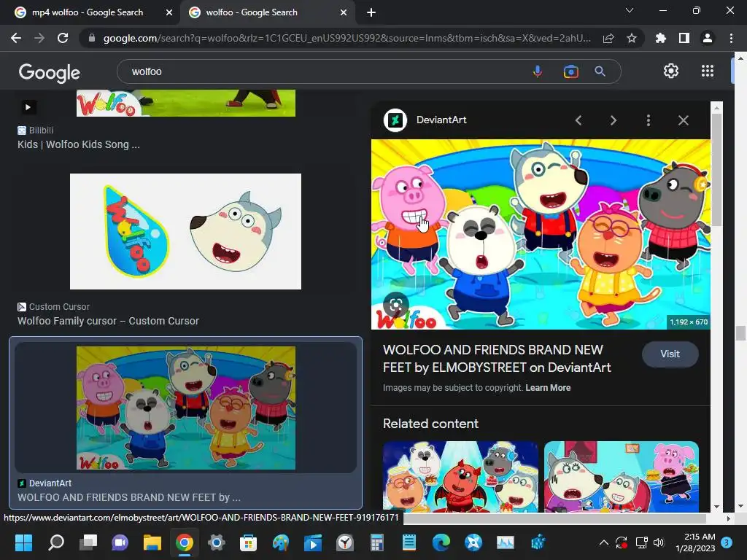This screenshot has width=747, height=560.
Task: Open the Chrome extensions puzzle icon
Action: tap(661, 38)
